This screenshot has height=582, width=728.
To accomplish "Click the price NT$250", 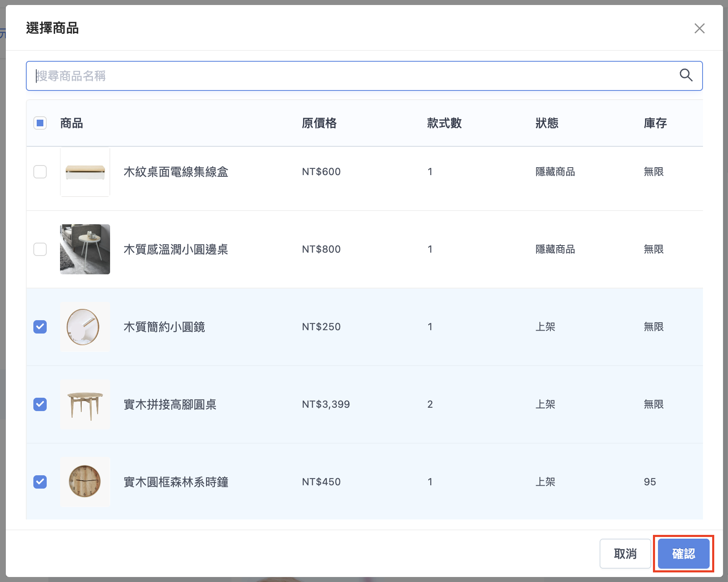I will (x=321, y=327).
